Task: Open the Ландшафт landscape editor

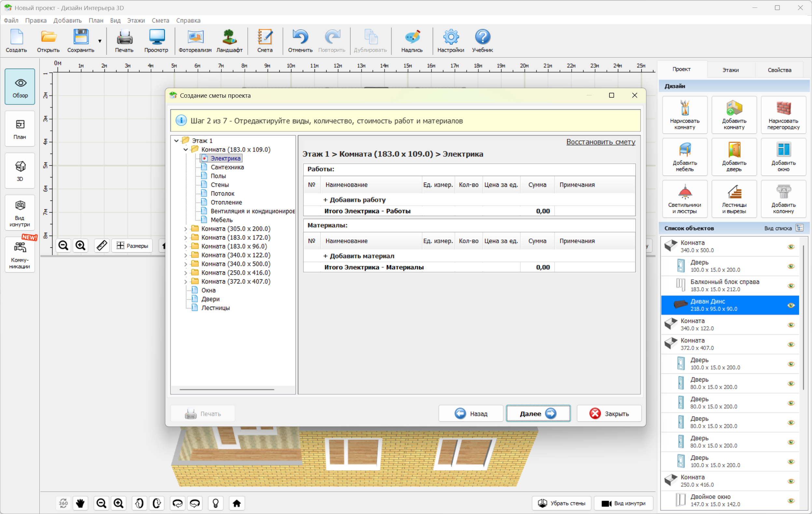Action: point(229,40)
